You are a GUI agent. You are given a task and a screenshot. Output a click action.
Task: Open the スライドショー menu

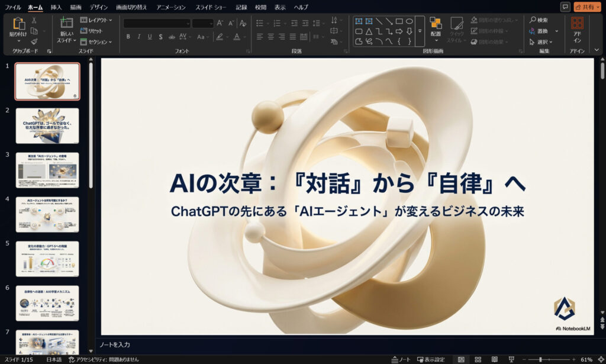[211, 7]
